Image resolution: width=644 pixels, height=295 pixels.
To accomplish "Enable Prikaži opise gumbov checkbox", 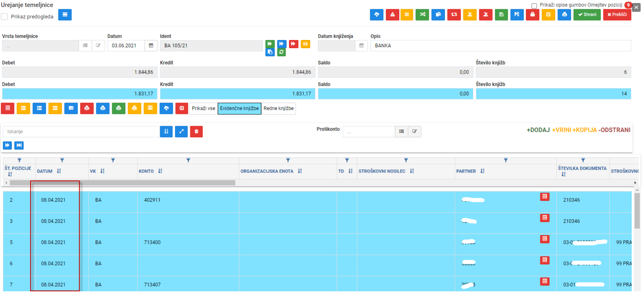I will (534, 6).
